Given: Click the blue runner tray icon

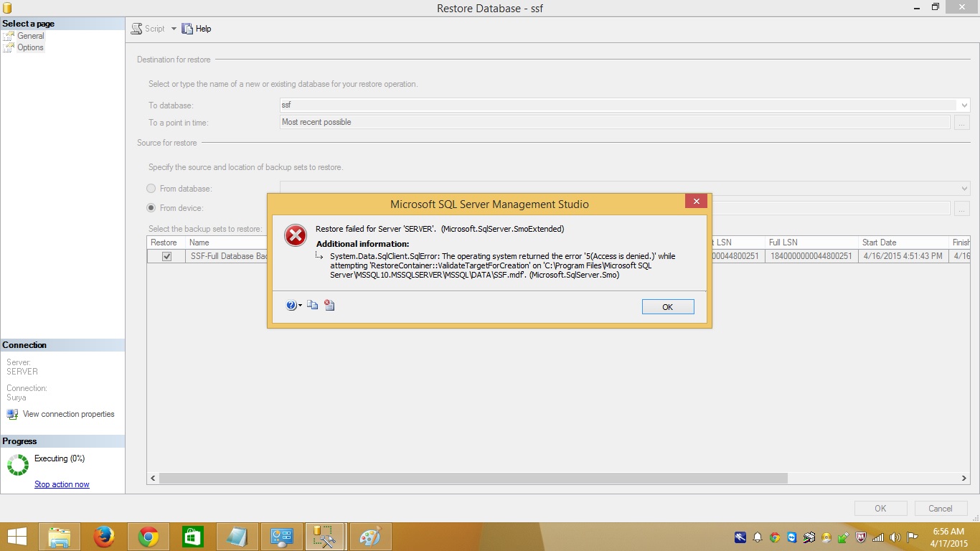Looking at the screenshot, I should [x=740, y=537].
